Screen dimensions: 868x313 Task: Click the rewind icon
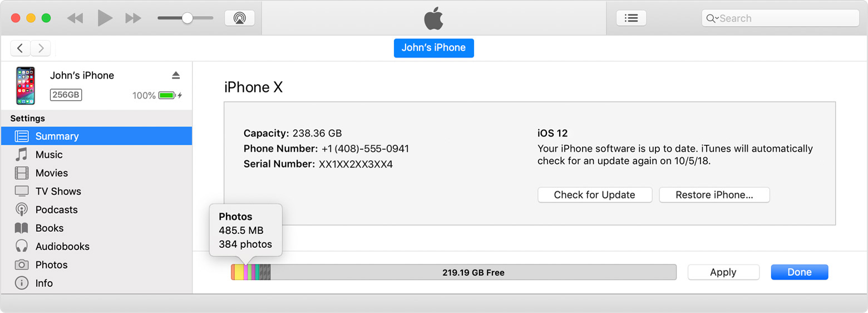pyautogui.click(x=75, y=18)
